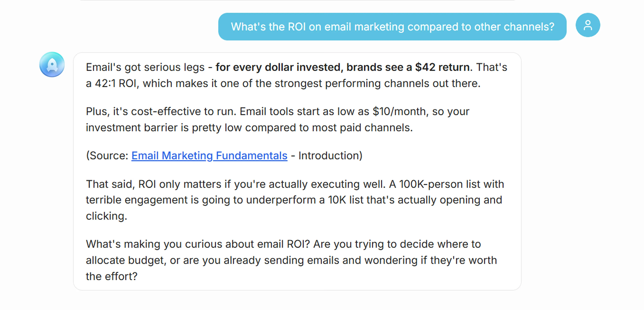Click the "Introduction)" citation text

point(330,155)
